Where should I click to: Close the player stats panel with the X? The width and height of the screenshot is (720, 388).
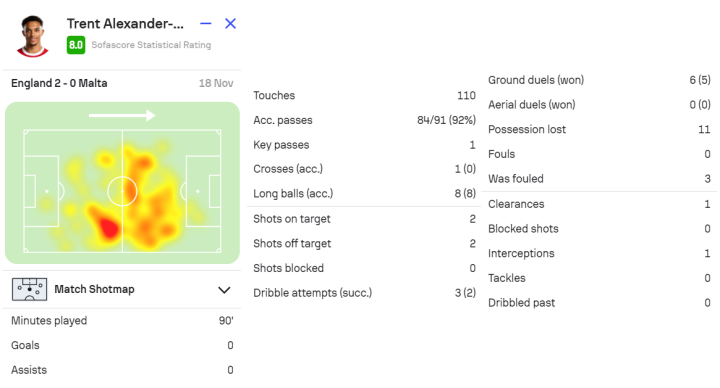tap(231, 23)
